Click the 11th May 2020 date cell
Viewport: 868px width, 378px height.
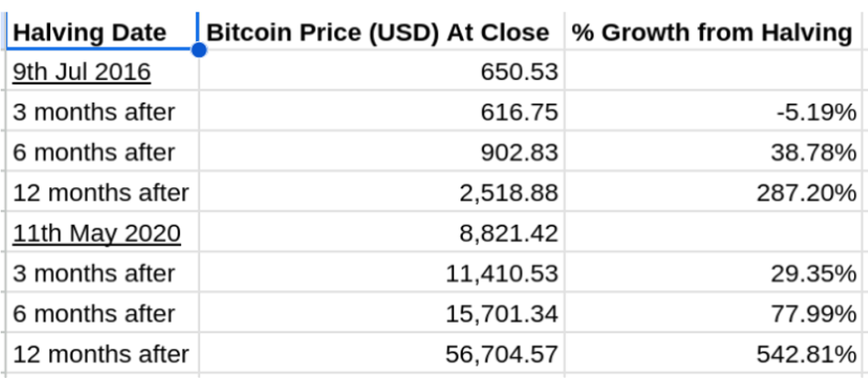[97, 233]
